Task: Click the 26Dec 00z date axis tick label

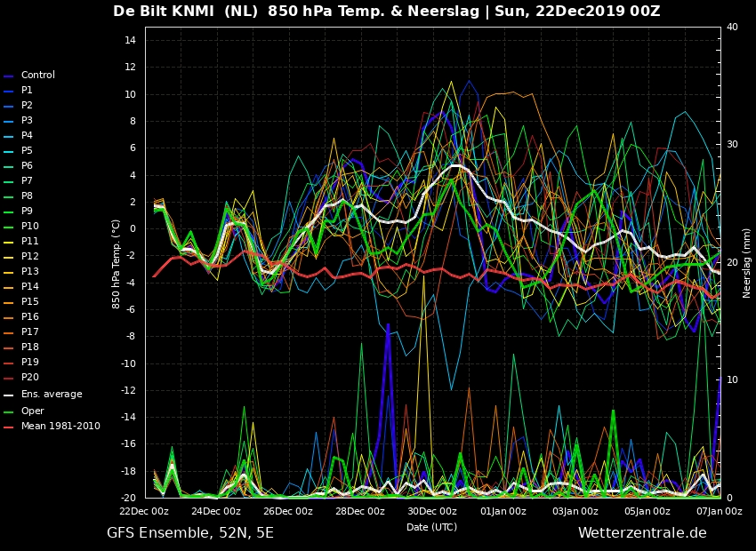Action: click(288, 512)
